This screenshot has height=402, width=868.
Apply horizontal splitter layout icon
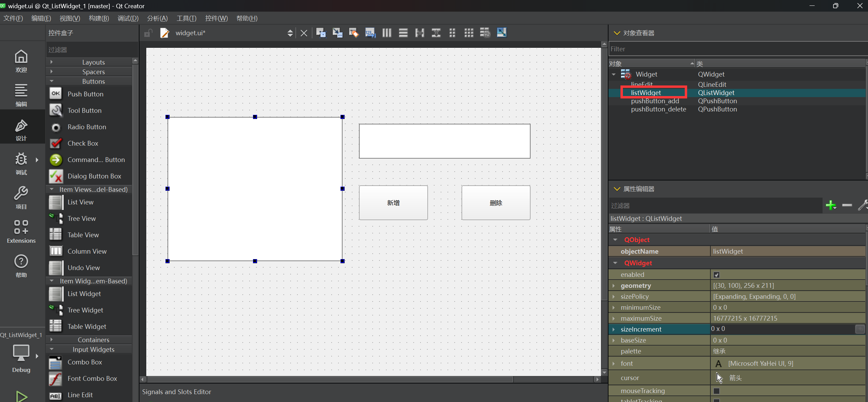coord(419,33)
